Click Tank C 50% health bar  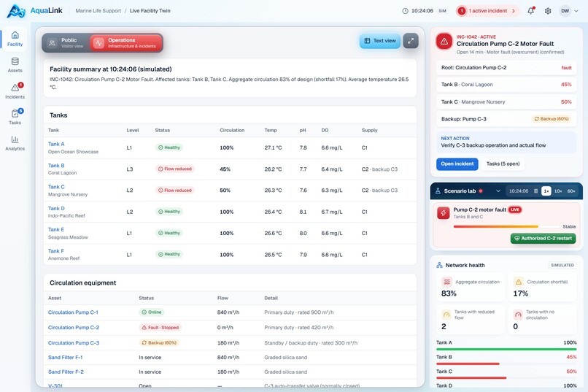pos(506,377)
